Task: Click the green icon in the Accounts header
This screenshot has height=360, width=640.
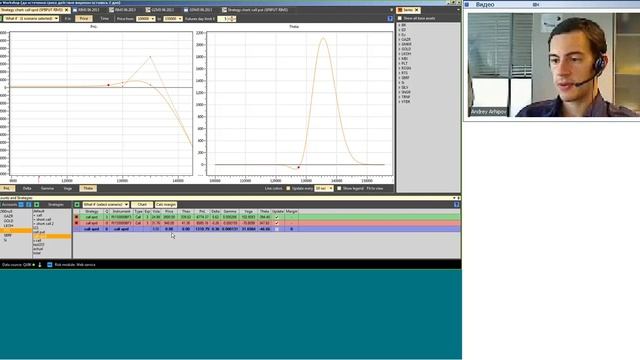Action: tap(36, 204)
